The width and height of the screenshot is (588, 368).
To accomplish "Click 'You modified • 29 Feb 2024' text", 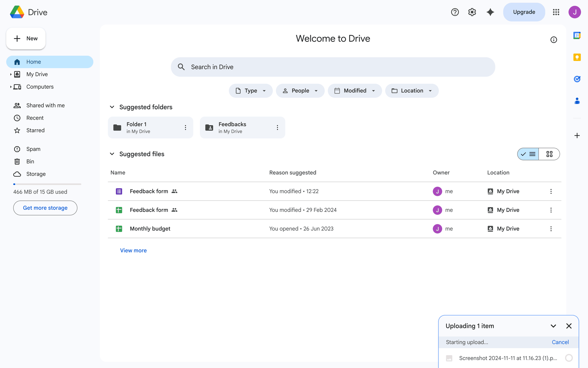I will 303,210.
